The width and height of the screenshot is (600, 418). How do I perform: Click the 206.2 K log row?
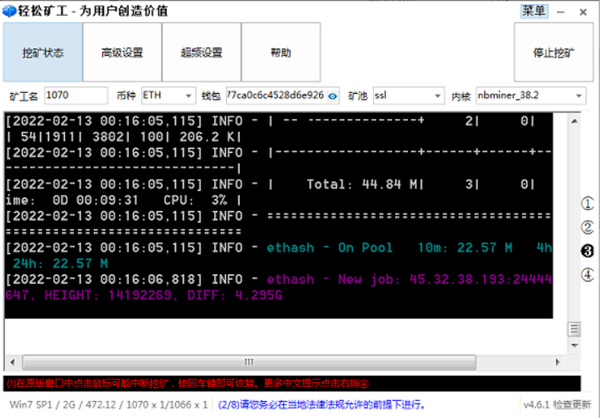pyautogui.click(x=123, y=137)
